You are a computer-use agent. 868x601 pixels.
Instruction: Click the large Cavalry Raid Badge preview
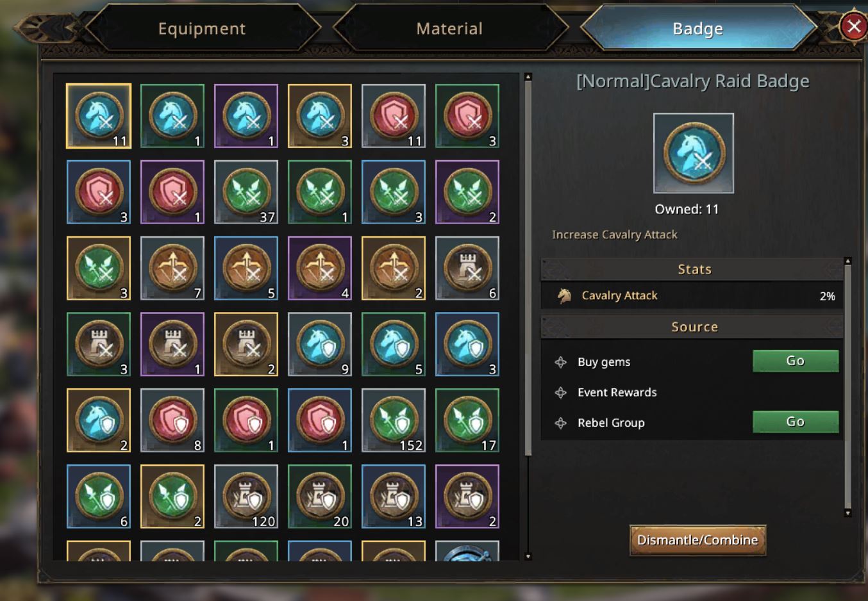[694, 153]
